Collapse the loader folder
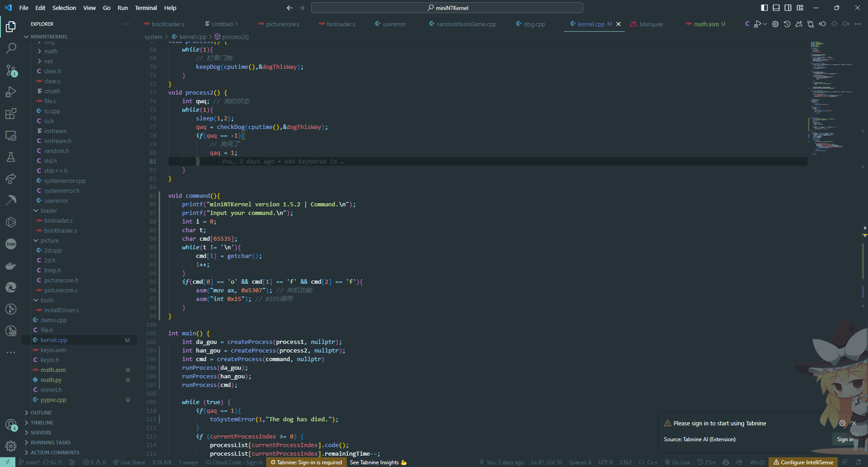 (x=49, y=211)
